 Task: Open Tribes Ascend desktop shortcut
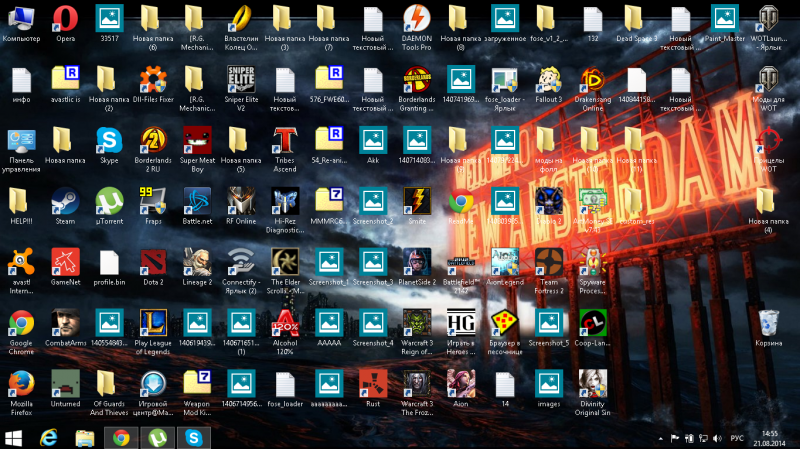tap(285, 140)
